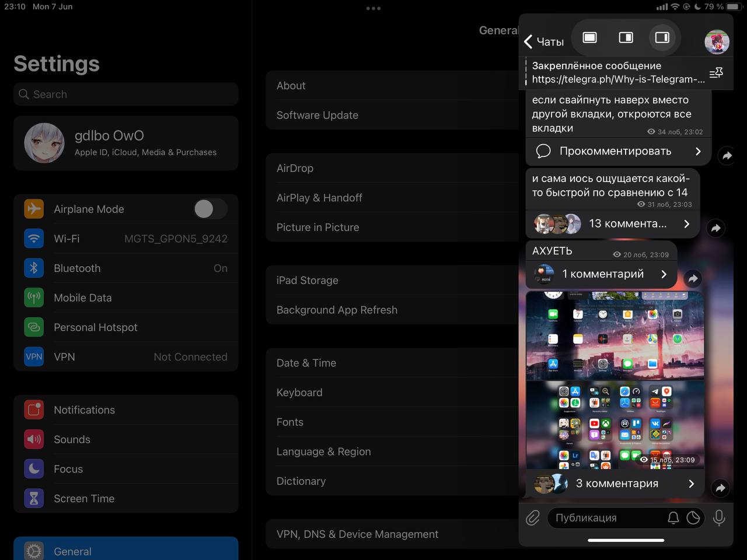Select Split View multitasking layout icon
Image resolution: width=747 pixels, height=560 pixels.
(626, 37)
